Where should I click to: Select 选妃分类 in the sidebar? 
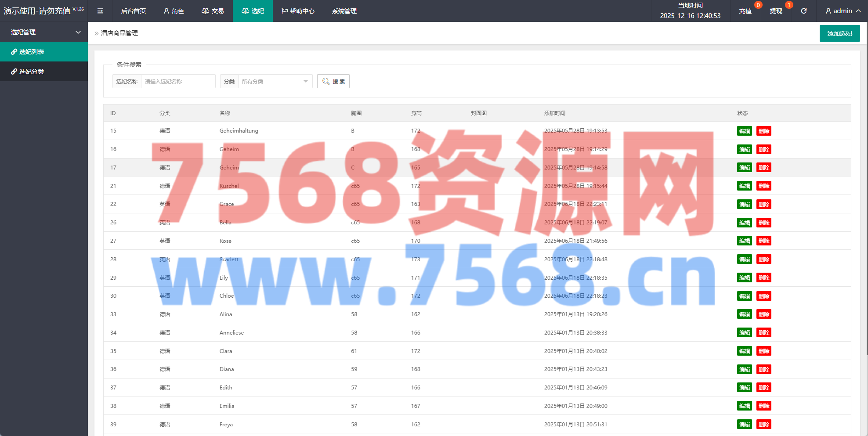pyautogui.click(x=32, y=72)
